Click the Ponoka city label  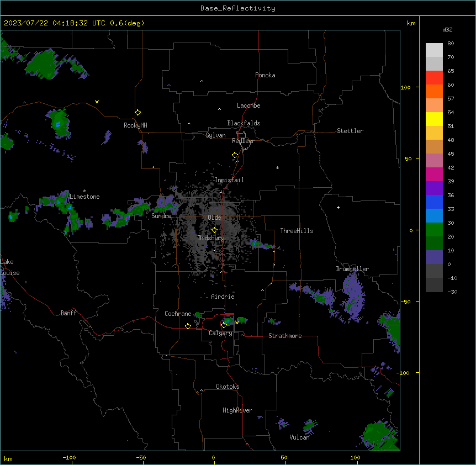265,75
